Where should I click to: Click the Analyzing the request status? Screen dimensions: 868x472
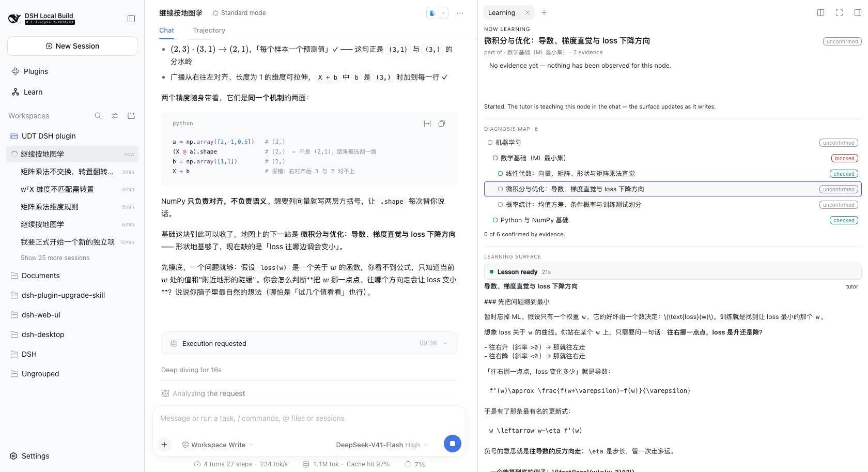tap(203, 393)
